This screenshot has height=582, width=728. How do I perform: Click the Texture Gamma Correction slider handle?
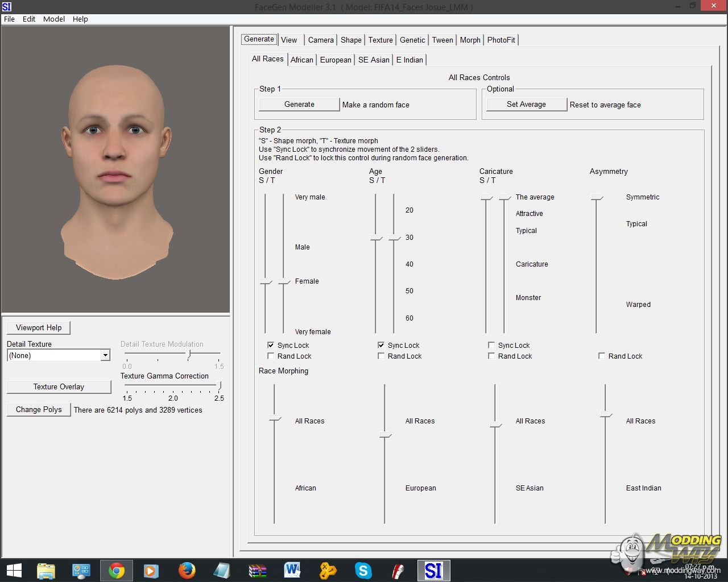[220, 385]
